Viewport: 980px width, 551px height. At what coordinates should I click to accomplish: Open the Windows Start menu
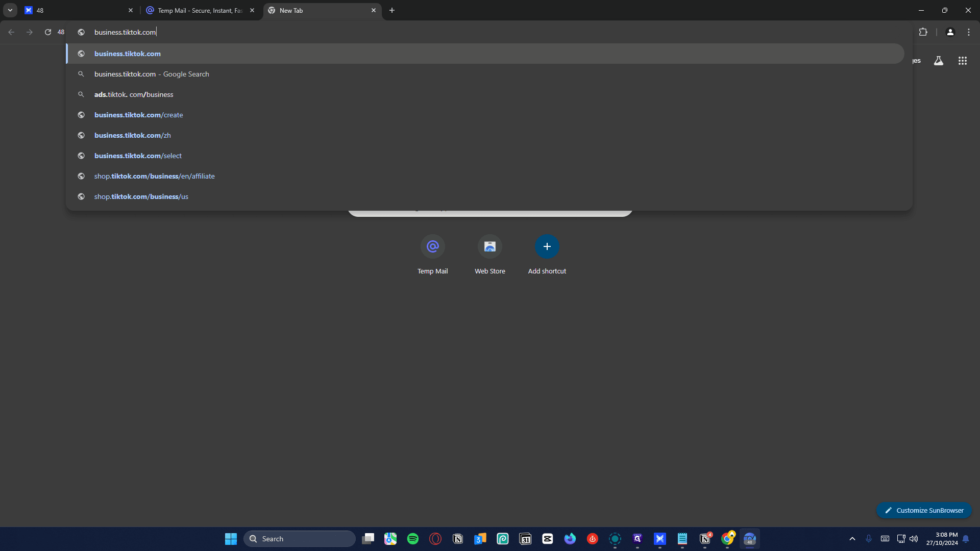[x=231, y=539]
